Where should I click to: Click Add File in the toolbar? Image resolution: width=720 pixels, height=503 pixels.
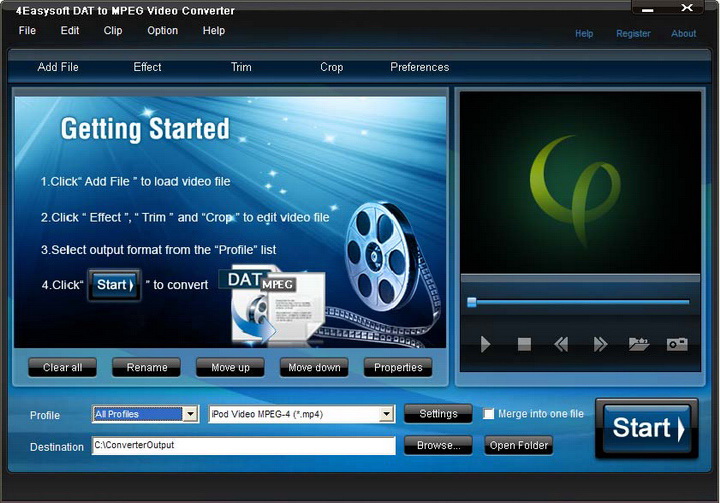58,67
